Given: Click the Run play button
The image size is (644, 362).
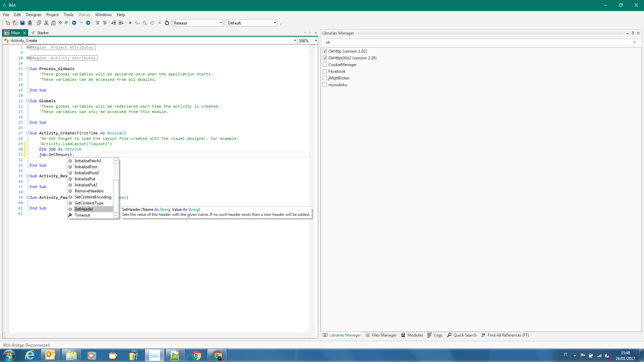Looking at the screenshot, I should tap(130, 23).
